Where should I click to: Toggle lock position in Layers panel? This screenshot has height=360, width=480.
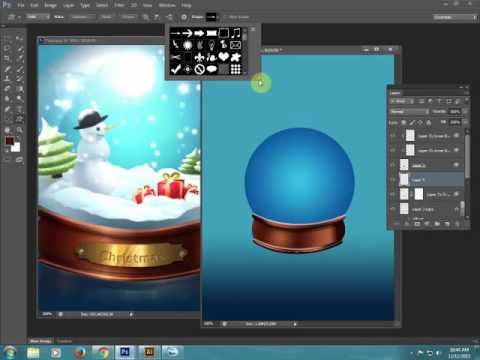click(420, 123)
